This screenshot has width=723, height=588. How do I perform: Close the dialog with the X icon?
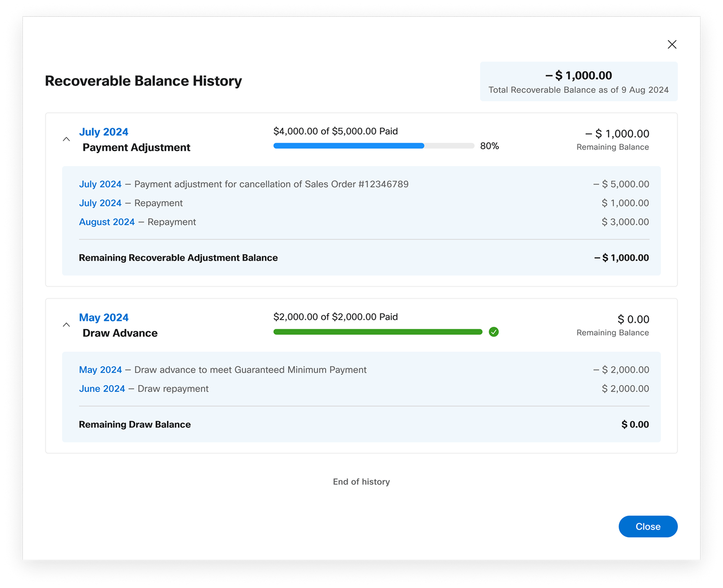tap(672, 44)
